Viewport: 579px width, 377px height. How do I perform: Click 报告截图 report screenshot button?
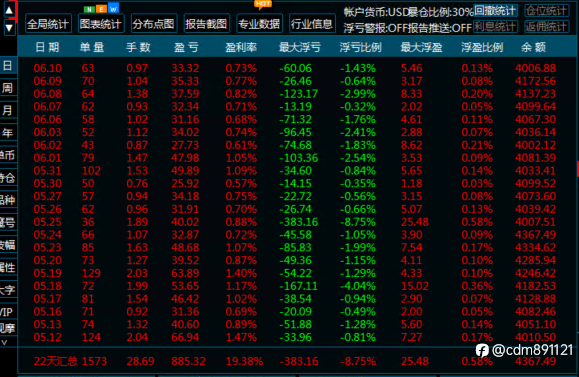[x=206, y=24]
